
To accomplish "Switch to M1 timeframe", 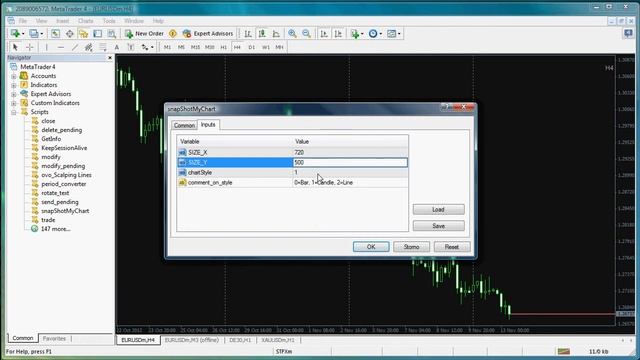I will (167, 47).
